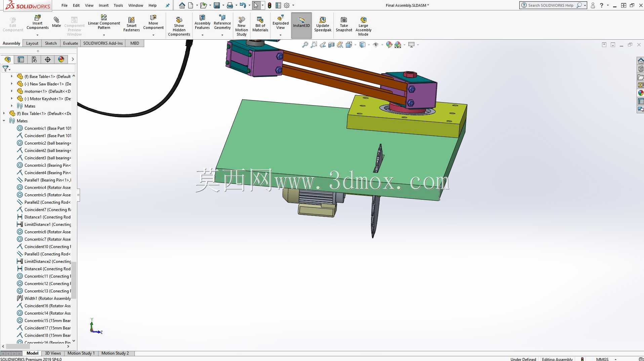
Task: Open the ConfigurationManager tab
Action: 34,59
